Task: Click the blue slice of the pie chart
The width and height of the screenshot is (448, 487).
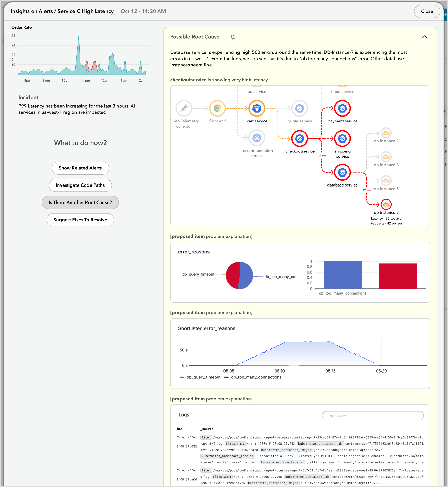Action: pos(246,276)
